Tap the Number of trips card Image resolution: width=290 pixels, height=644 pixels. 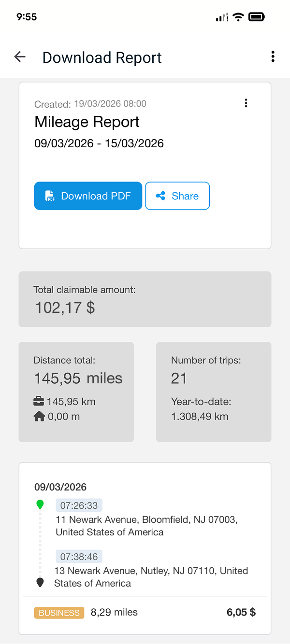(213, 392)
